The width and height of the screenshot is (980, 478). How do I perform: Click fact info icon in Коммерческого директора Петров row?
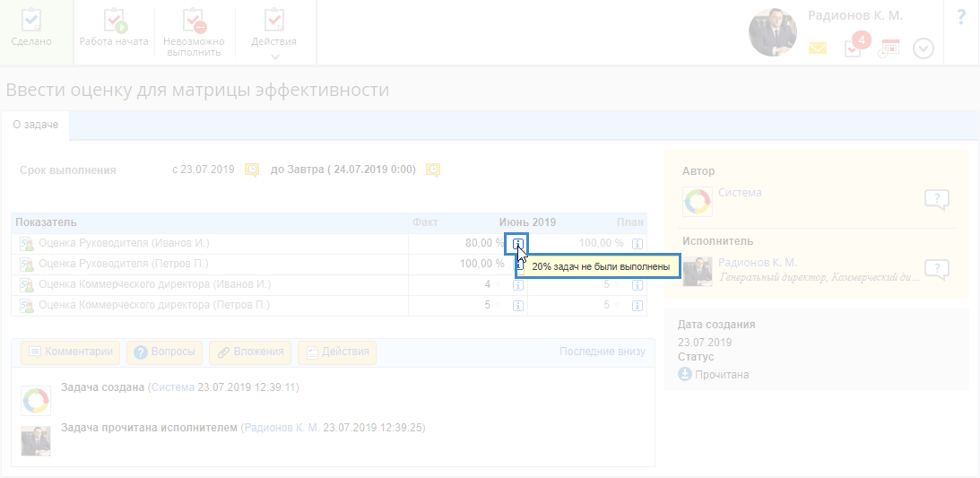click(517, 306)
